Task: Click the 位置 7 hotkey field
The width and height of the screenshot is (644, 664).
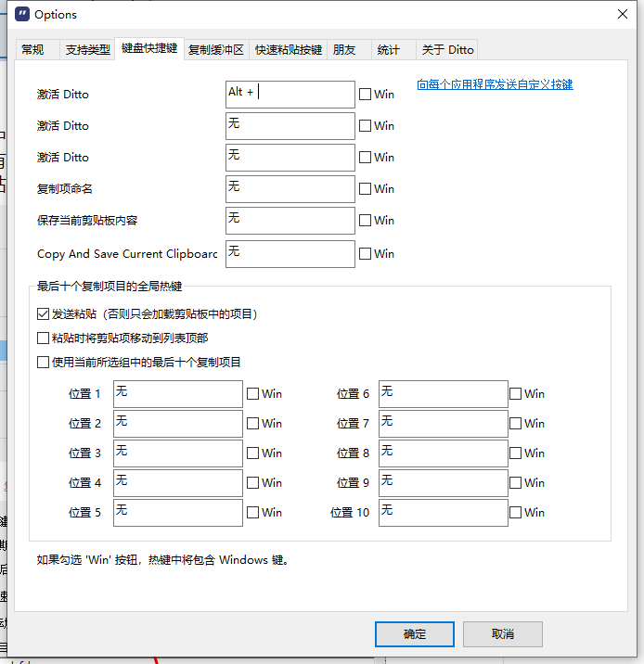Action: click(x=444, y=424)
